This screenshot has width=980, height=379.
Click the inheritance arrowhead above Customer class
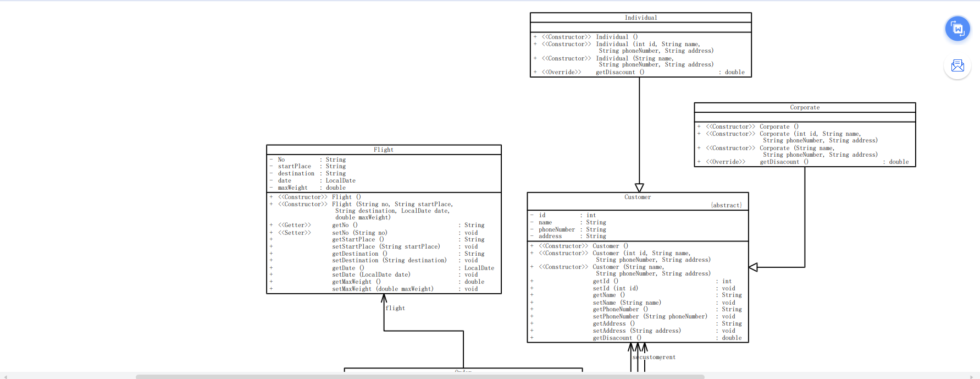(x=639, y=188)
